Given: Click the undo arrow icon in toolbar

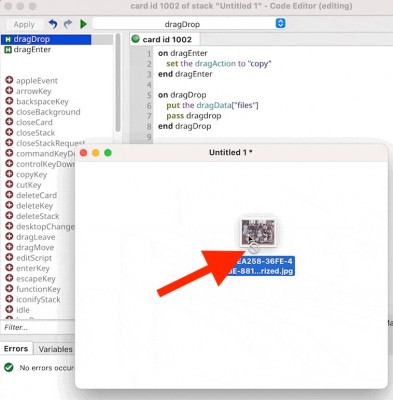Looking at the screenshot, I should (53, 24).
